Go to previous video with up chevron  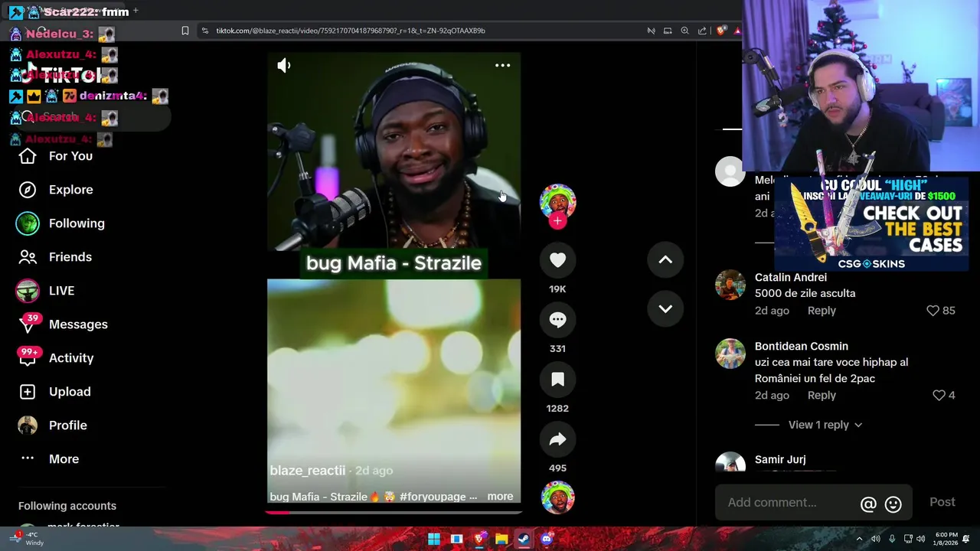[x=665, y=260]
